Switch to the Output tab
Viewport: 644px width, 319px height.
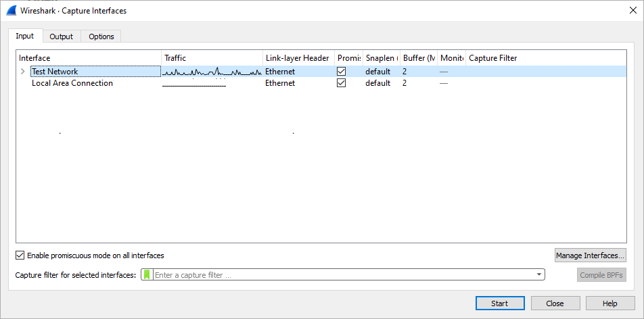point(61,36)
